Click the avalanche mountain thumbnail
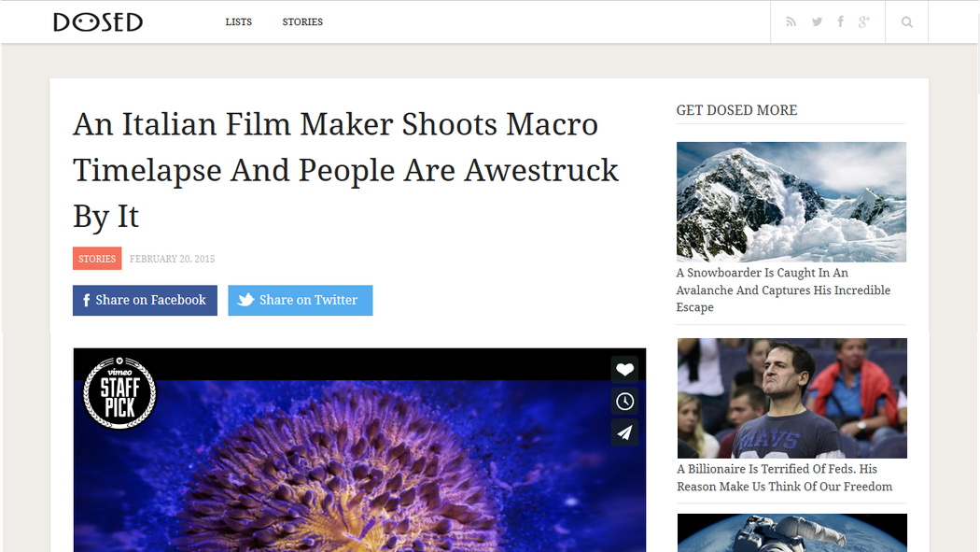The width and height of the screenshot is (980, 552). click(x=791, y=202)
